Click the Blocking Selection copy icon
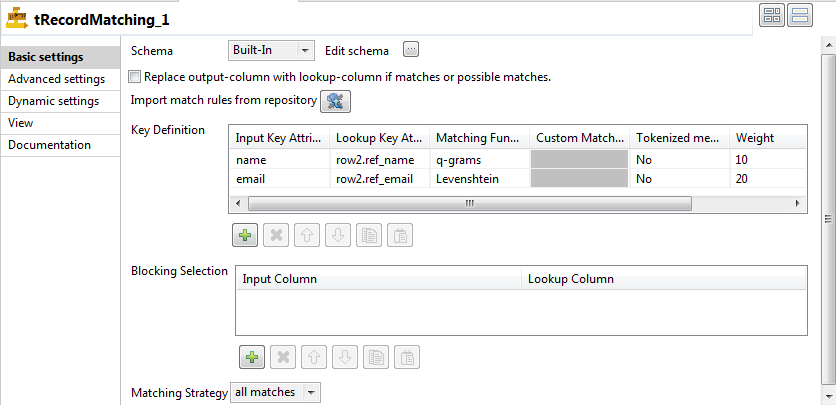The width and height of the screenshot is (836, 405). (x=374, y=357)
